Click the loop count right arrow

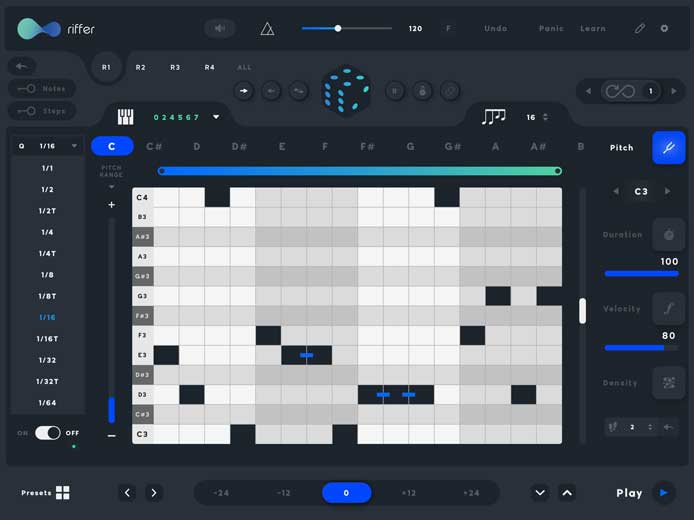(674, 91)
